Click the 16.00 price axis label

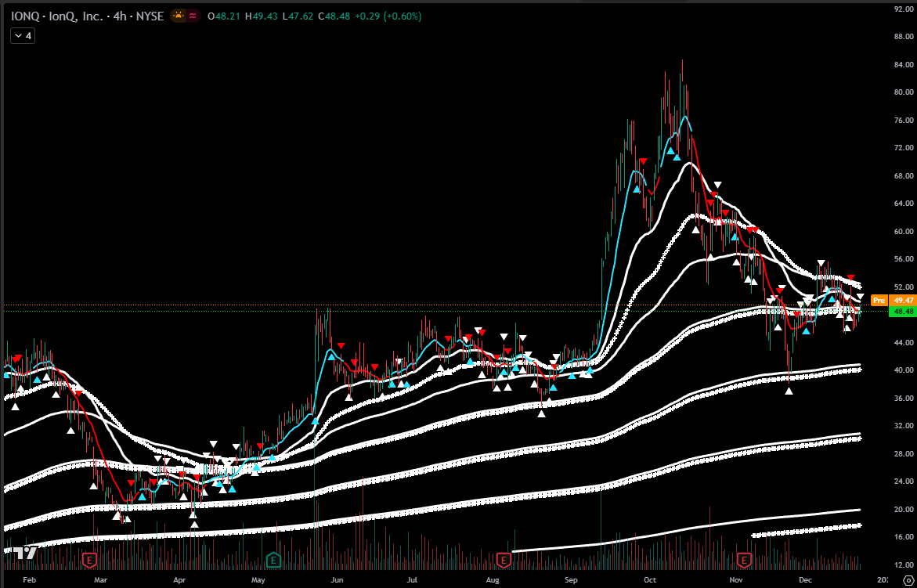point(902,536)
